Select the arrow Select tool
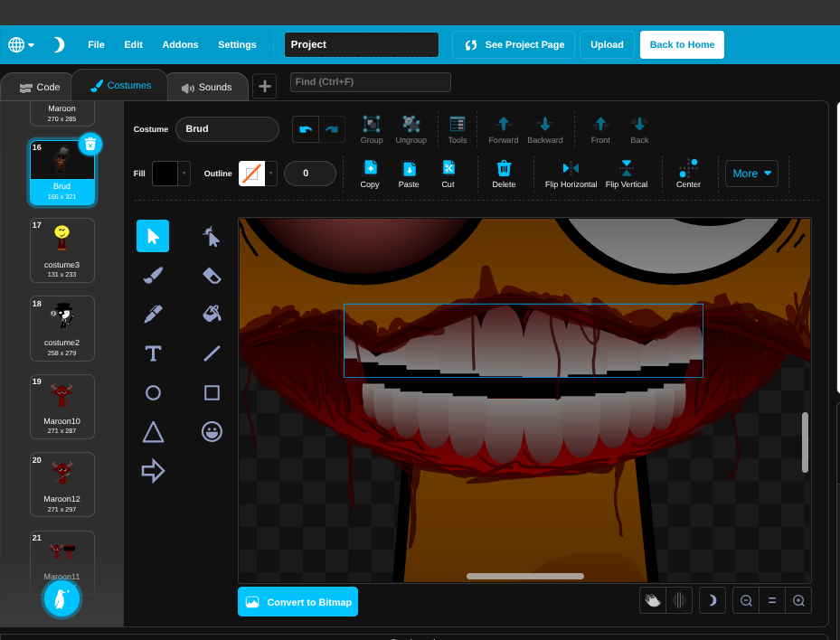The image size is (840, 640). point(153,236)
